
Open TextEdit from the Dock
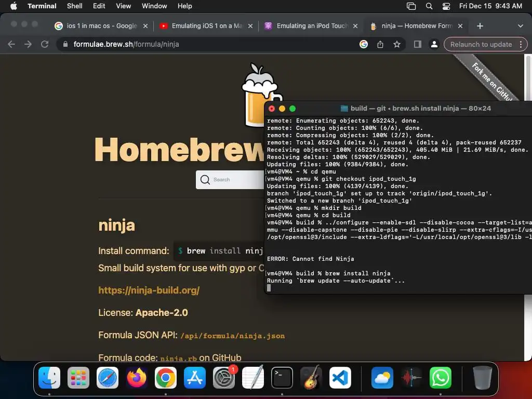(253, 378)
